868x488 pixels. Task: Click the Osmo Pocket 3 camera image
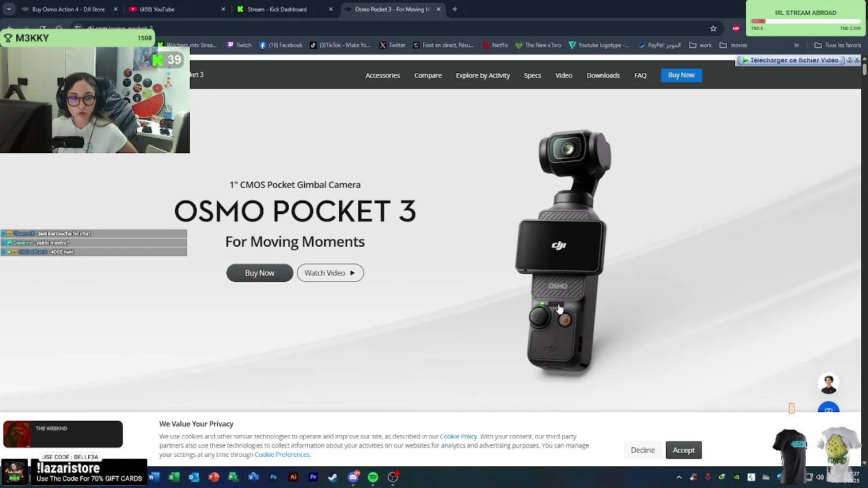point(565,251)
